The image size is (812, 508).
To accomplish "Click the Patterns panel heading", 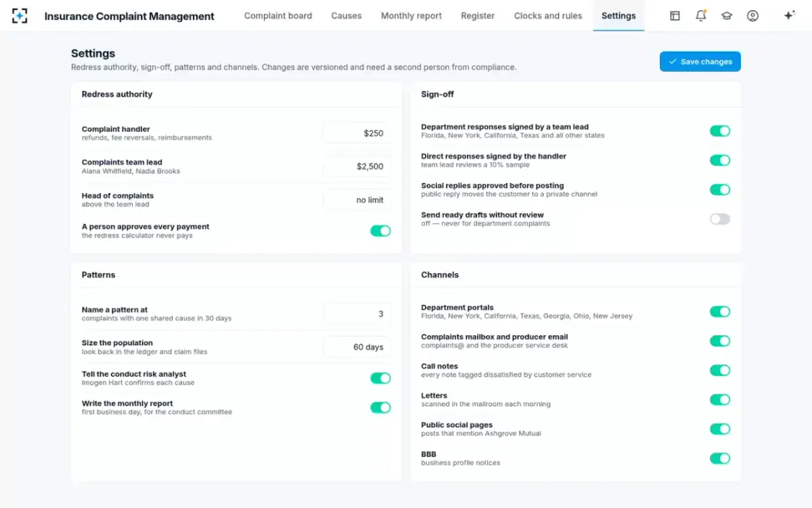I will coord(99,275).
